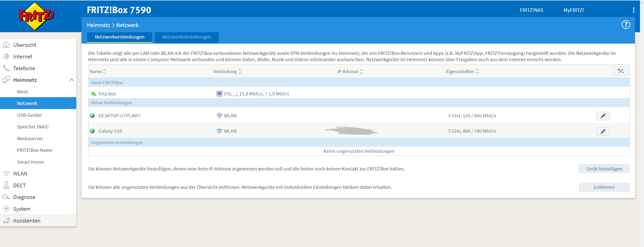Click 'Keine ungenutzten Verbindungen' text
The width and height of the screenshot is (644, 247).
coord(359,151)
